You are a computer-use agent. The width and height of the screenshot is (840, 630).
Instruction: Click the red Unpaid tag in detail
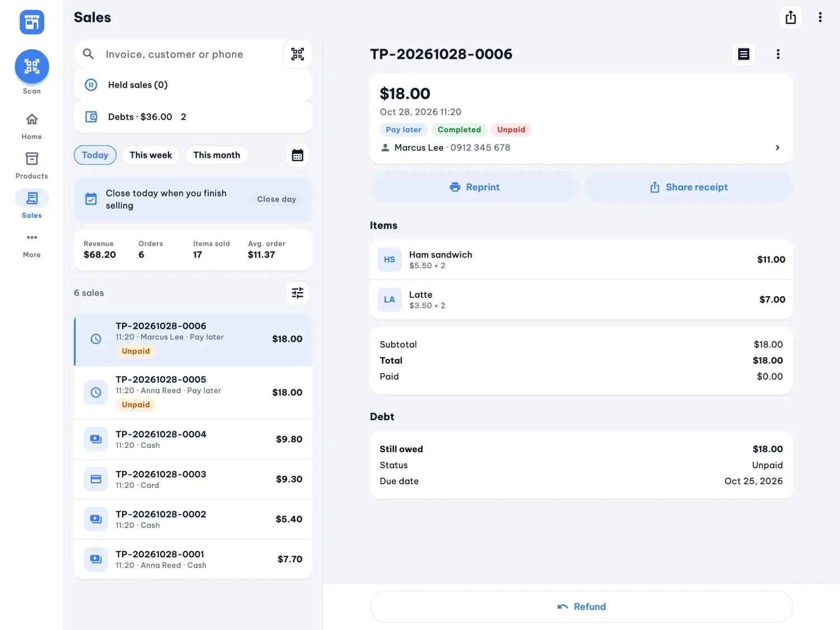pos(511,130)
